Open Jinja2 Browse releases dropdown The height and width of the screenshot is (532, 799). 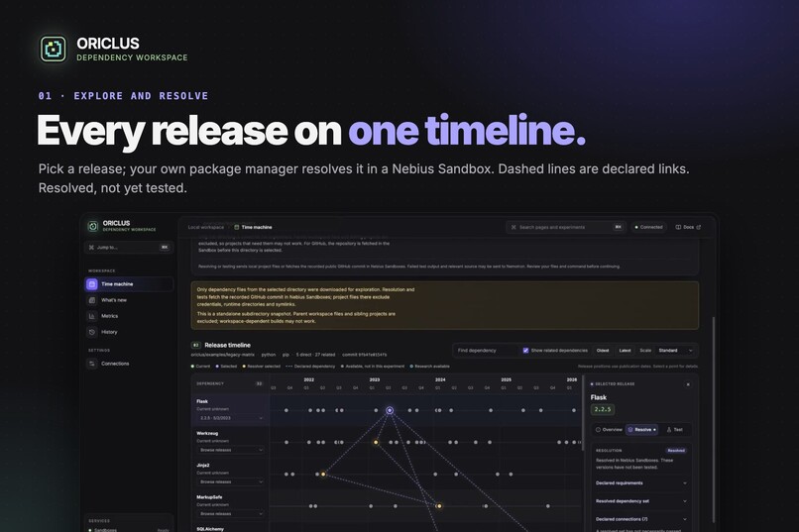point(230,481)
